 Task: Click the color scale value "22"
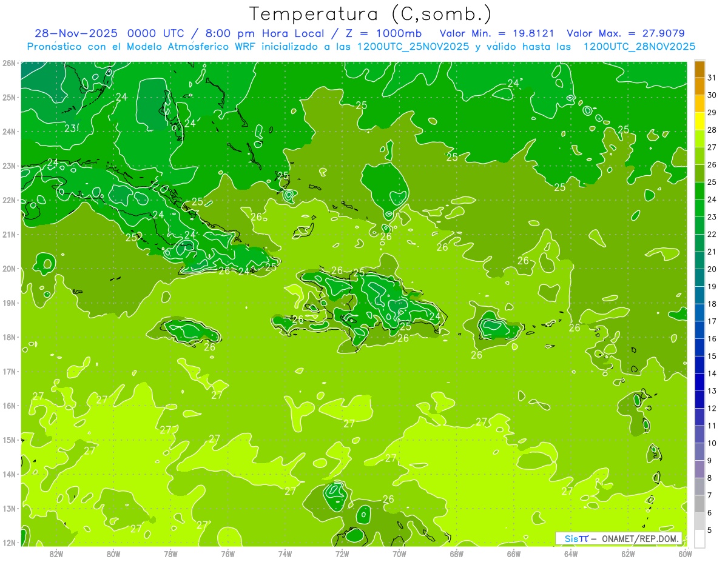[x=712, y=235]
